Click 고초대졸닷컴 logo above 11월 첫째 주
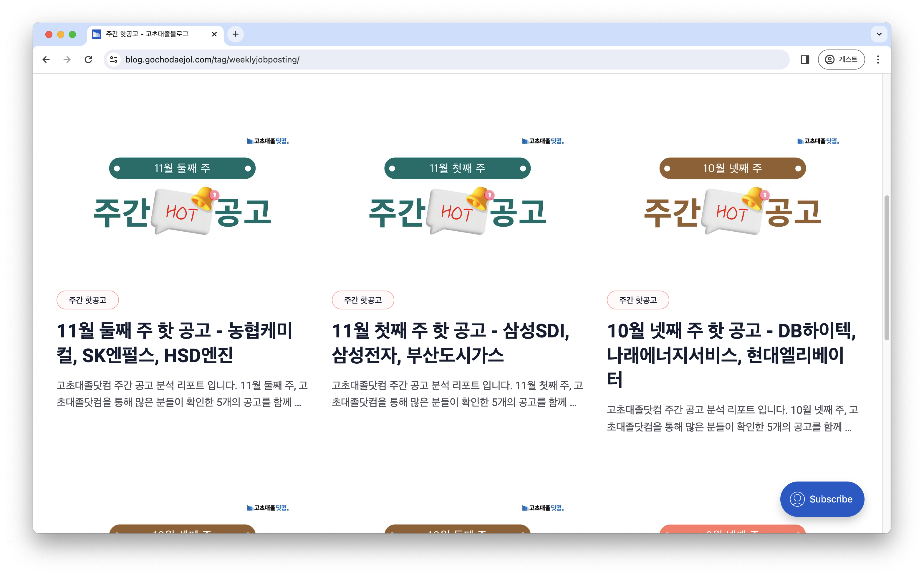This screenshot has height=577, width=924. click(543, 141)
